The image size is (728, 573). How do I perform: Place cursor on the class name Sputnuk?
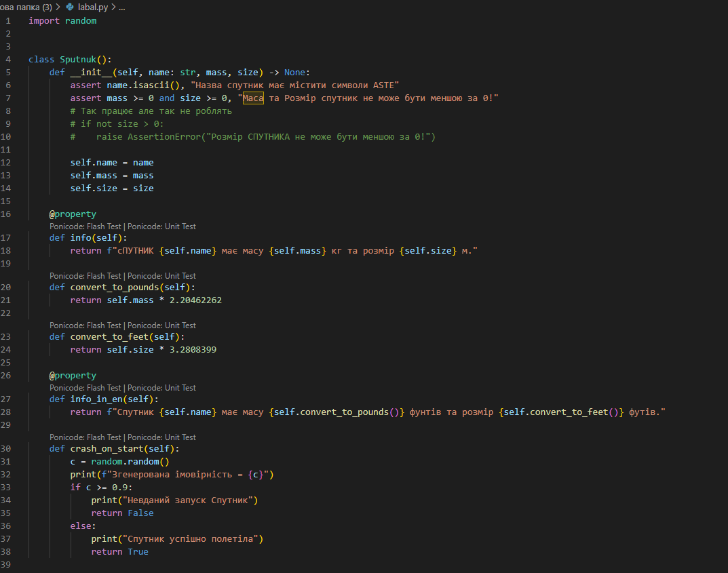point(77,59)
